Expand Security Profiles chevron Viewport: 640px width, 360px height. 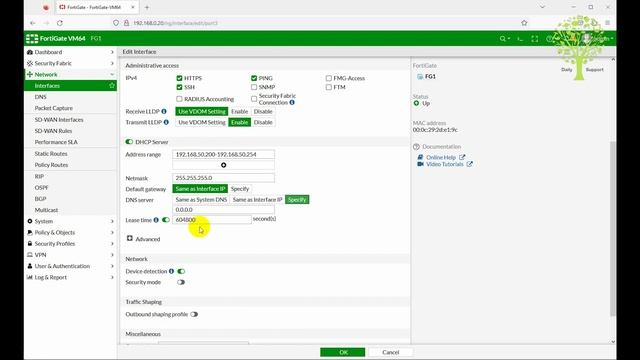click(112, 244)
